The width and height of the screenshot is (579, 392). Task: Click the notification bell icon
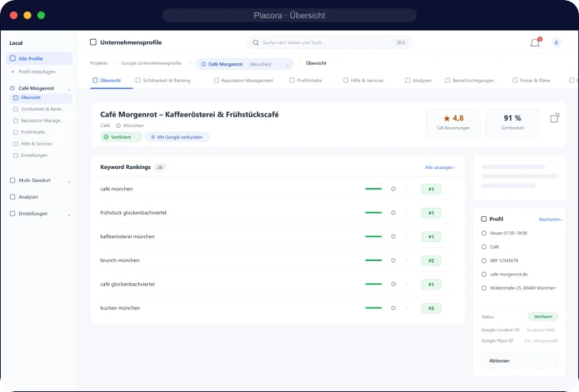pos(535,43)
